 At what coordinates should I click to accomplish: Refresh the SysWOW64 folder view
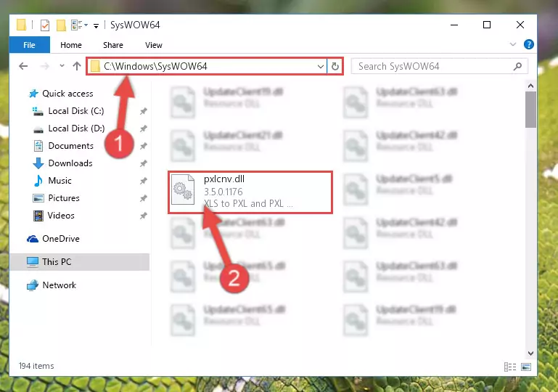pyautogui.click(x=335, y=66)
